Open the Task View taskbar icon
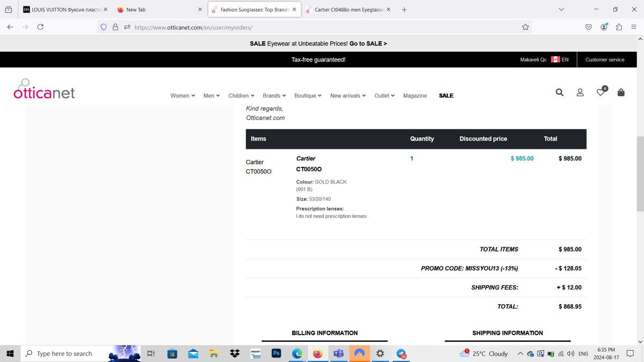 (x=151, y=353)
